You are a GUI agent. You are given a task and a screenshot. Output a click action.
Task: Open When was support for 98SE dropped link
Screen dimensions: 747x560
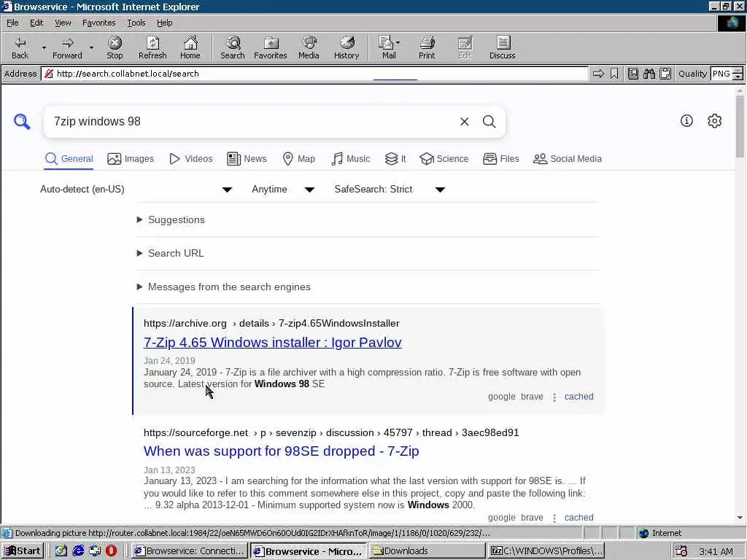click(x=281, y=451)
